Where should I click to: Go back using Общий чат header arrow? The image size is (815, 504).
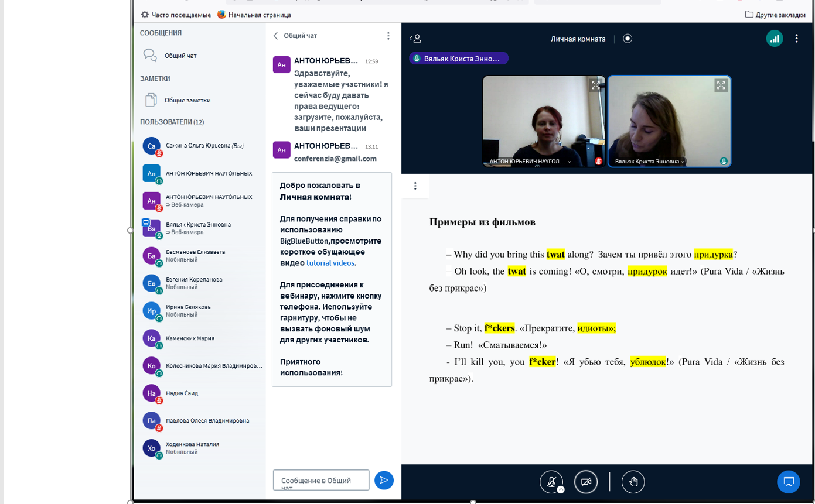point(277,36)
